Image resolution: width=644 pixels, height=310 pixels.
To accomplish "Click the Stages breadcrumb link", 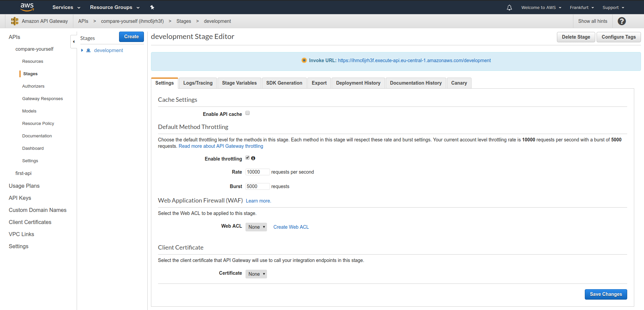I will pos(184,21).
